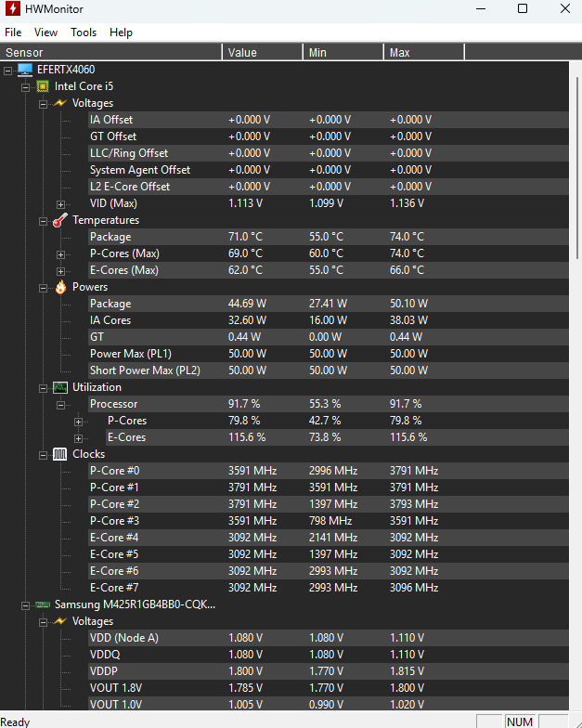Click the vertical scrollbar thumb
Screen dimensions: 582x728
click(577, 167)
